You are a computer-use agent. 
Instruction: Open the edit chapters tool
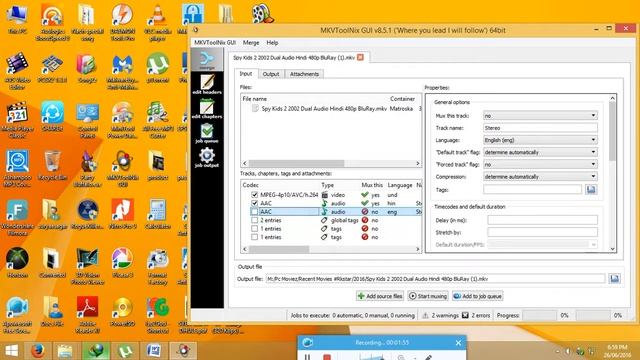tap(207, 109)
